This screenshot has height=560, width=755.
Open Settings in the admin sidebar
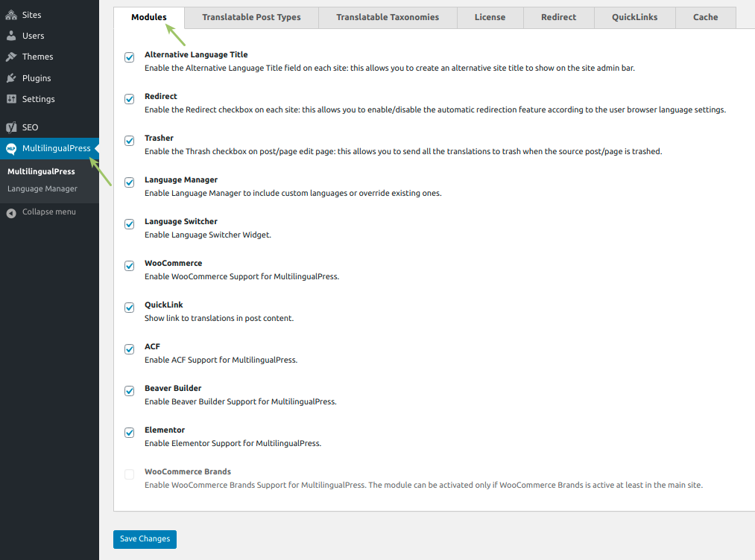point(50,98)
